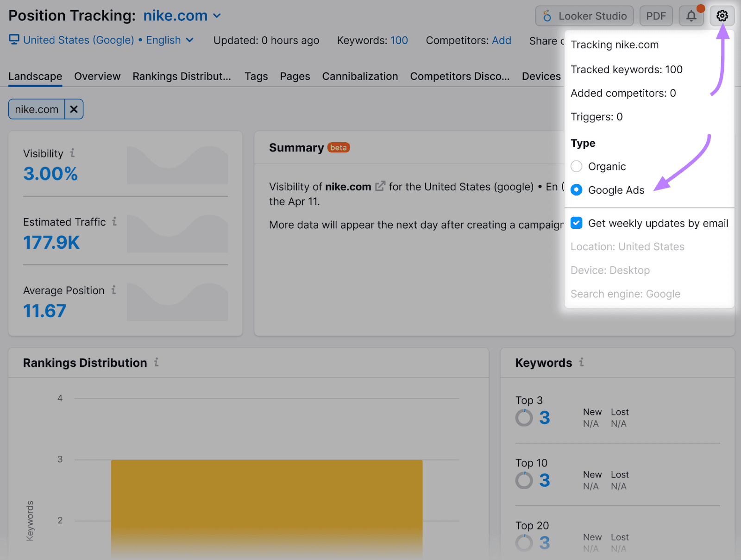Switch to the Cannibalization tab
The height and width of the screenshot is (560, 741).
point(360,76)
